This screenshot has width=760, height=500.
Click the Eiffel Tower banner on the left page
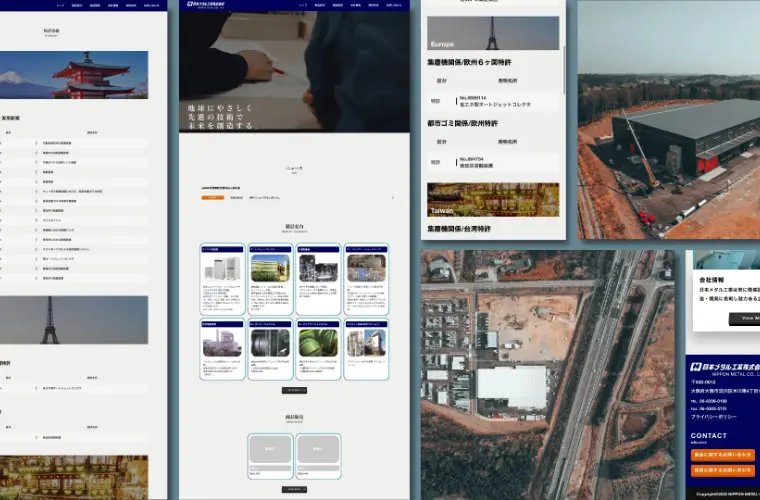pos(74,320)
